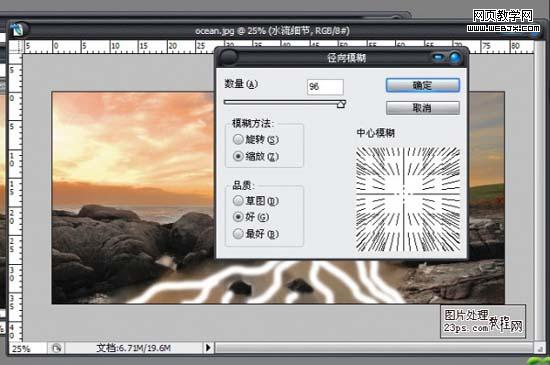
Task: Click the 取消 button
Action: click(423, 108)
